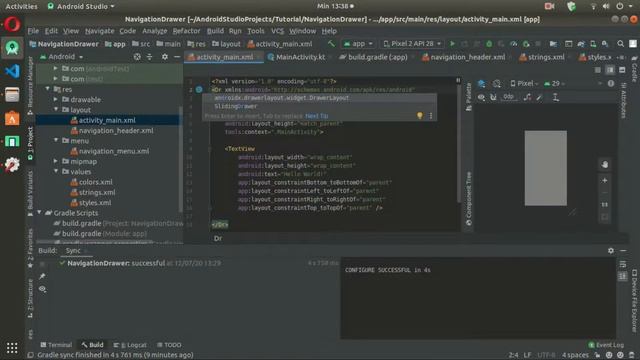Screen dimensions: 640x360
Task: Zoom in preview with plus icon
Action: (604, 180)
